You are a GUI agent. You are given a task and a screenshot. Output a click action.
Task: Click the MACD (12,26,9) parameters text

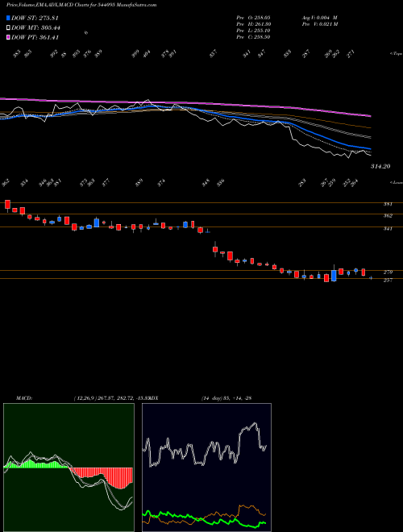pos(112,398)
